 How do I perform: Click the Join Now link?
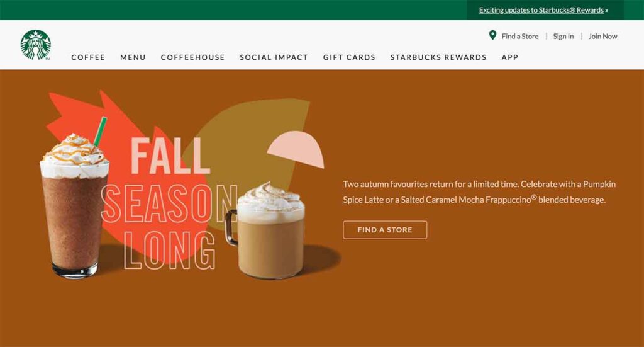coord(602,36)
